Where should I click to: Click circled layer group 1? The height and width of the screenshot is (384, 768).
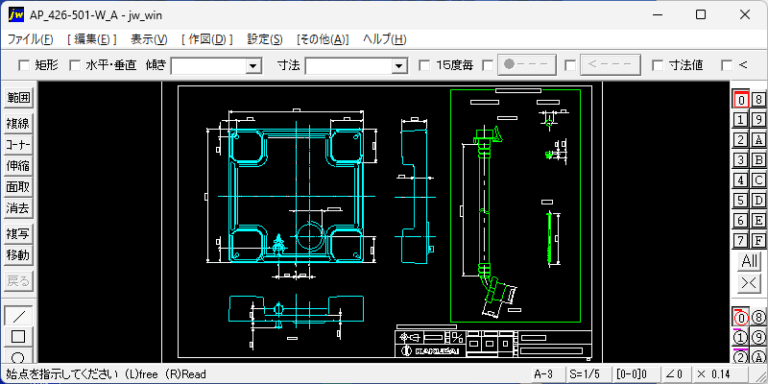coord(741,337)
